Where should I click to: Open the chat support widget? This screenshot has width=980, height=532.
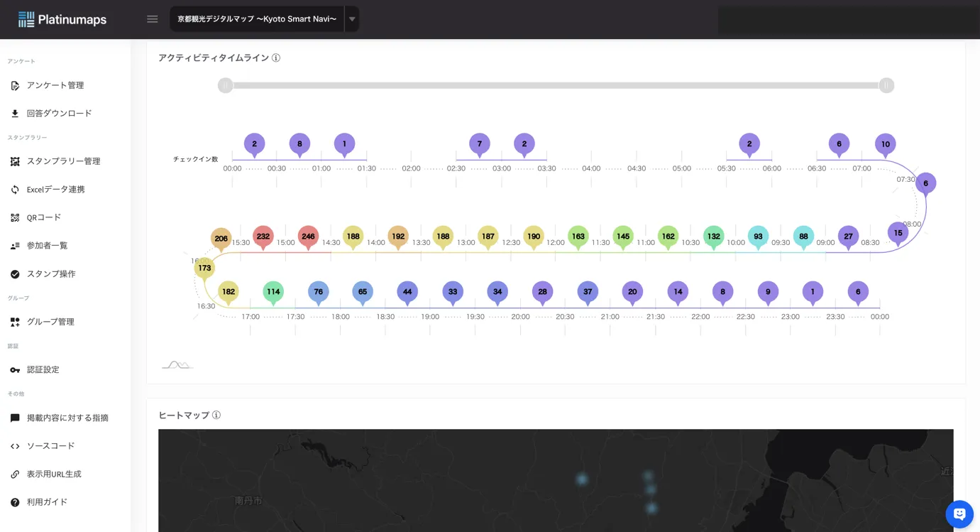click(959, 514)
